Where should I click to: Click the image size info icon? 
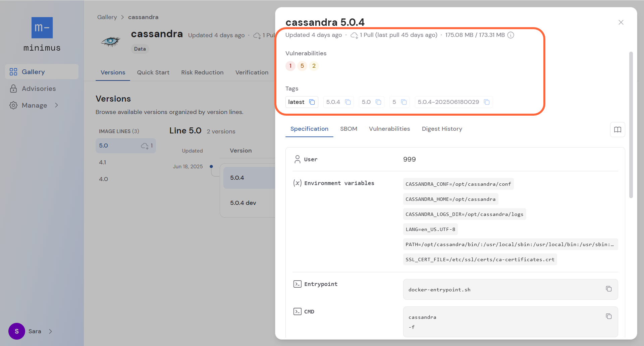pos(511,35)
